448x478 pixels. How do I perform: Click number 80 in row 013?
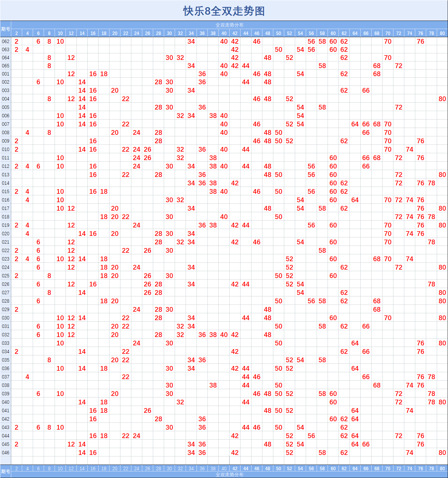click(442, 175)
